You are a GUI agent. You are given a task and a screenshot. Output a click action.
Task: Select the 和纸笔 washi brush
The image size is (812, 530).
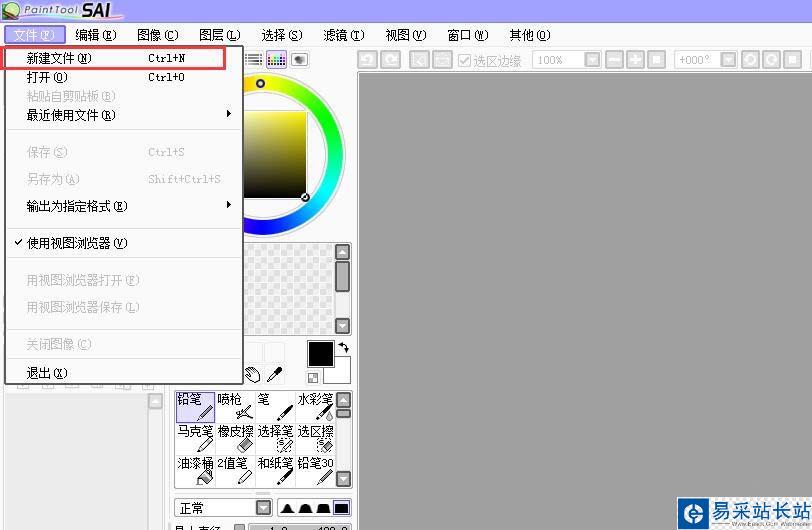click(x=276, y=471)
